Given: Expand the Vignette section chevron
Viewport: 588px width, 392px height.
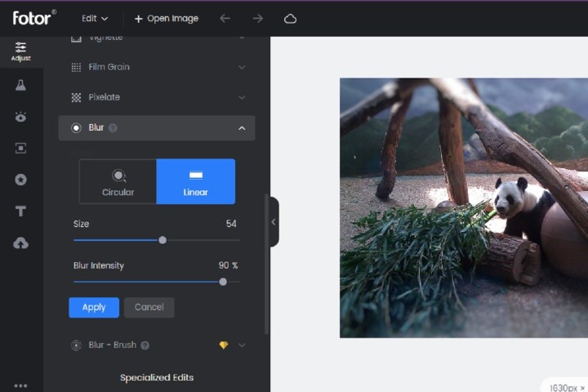Looking at the screenshot, I should pyautogui.click(x=242, y=38).
